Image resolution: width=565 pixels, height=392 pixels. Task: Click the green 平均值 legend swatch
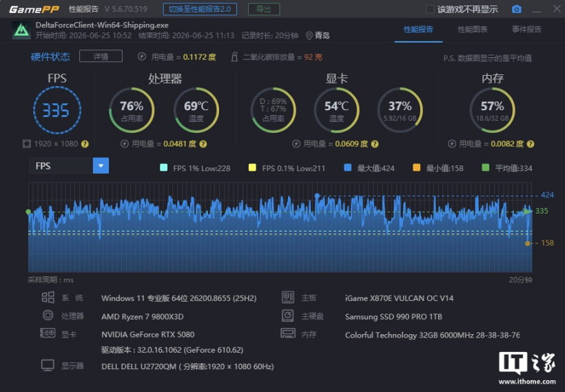click(x=485, y=167)
